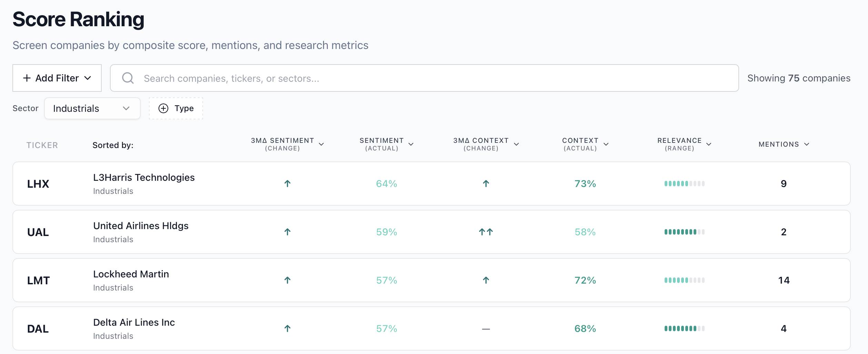Open the Add Filter dropdown
868x354 pixels.
57,78
